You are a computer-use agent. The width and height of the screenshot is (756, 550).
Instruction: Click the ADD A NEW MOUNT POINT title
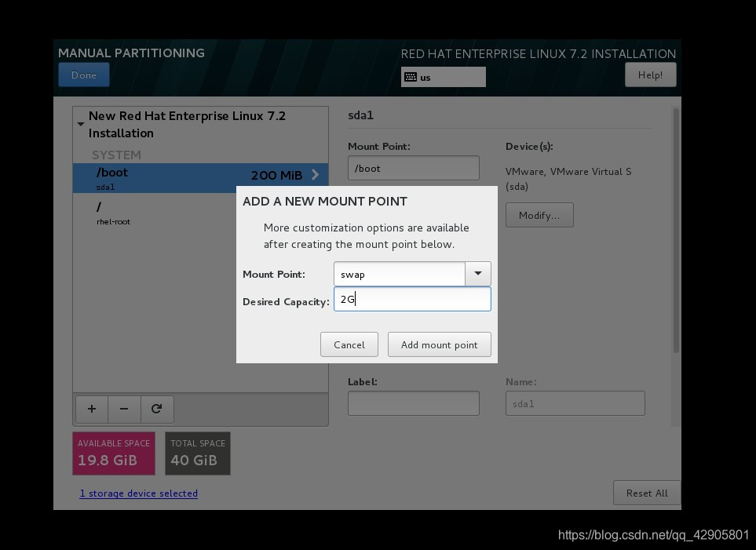click(x=325, y=202)
